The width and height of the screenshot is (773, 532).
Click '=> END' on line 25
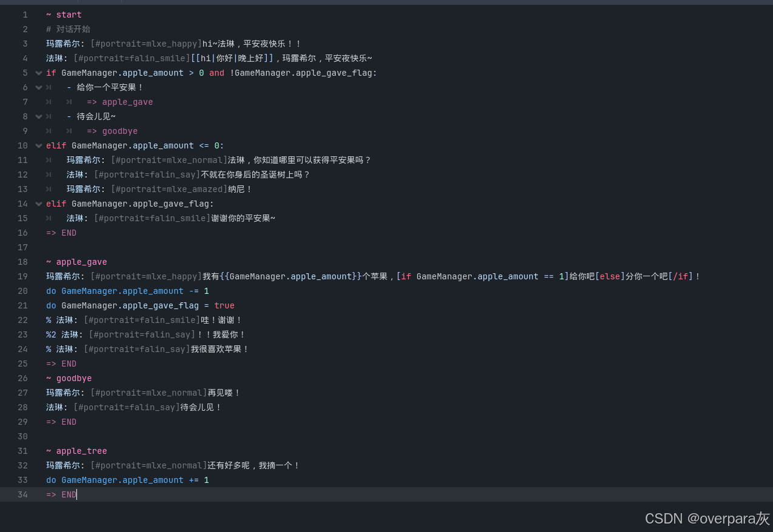61,364
